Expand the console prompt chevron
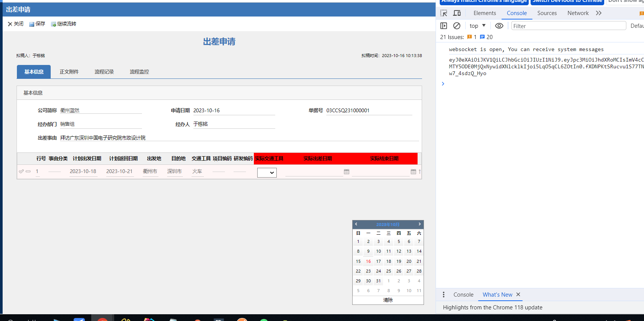Screen dimensions: 644x321 [x=443, y=84]
